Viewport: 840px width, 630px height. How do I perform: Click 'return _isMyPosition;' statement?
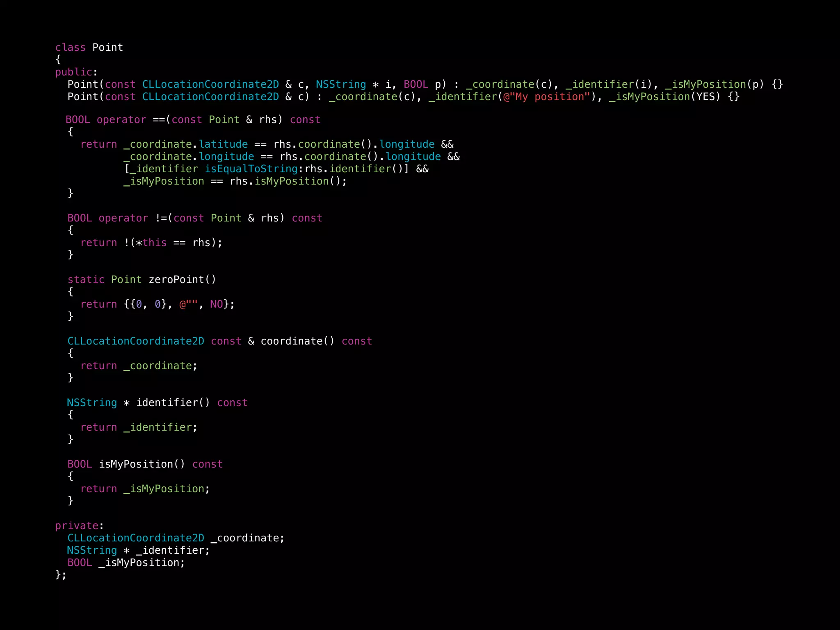145,489
